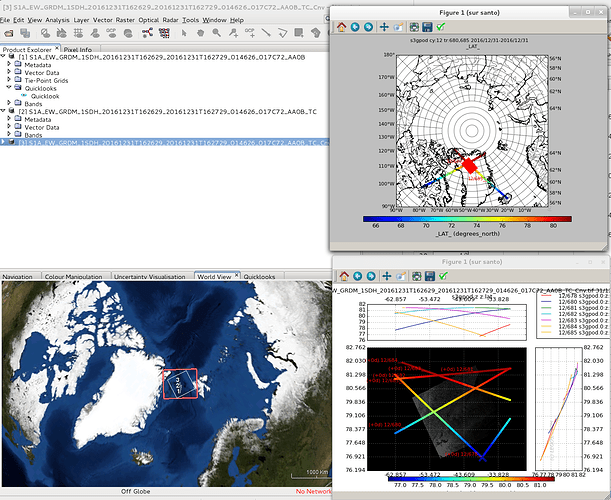Switch to Quicklooks bottom tab
Image resolution: width=611 pixels, height=500 pixels.
259,277
